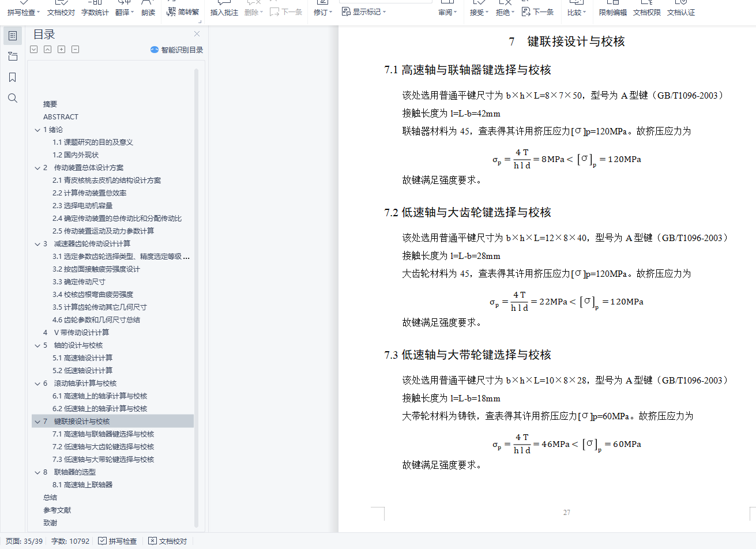Select '7.2 低速轴与大齿轮键选择与校核' outline entry

pyautogui.click(x=103, y=447)
